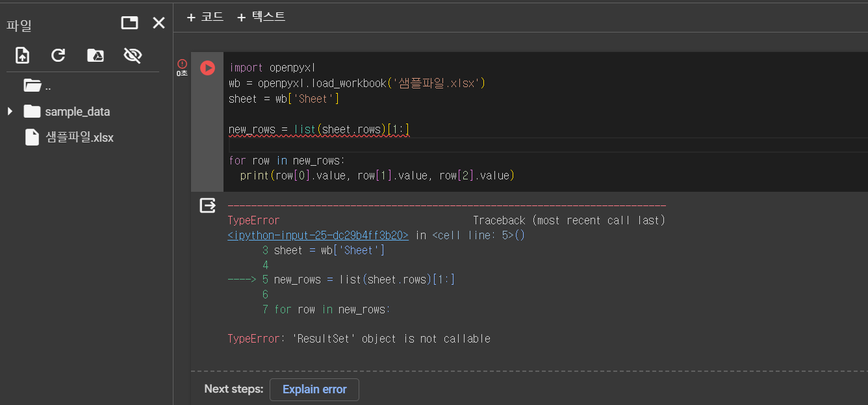
Task: Add a new code cell
Action: point(205,17)
